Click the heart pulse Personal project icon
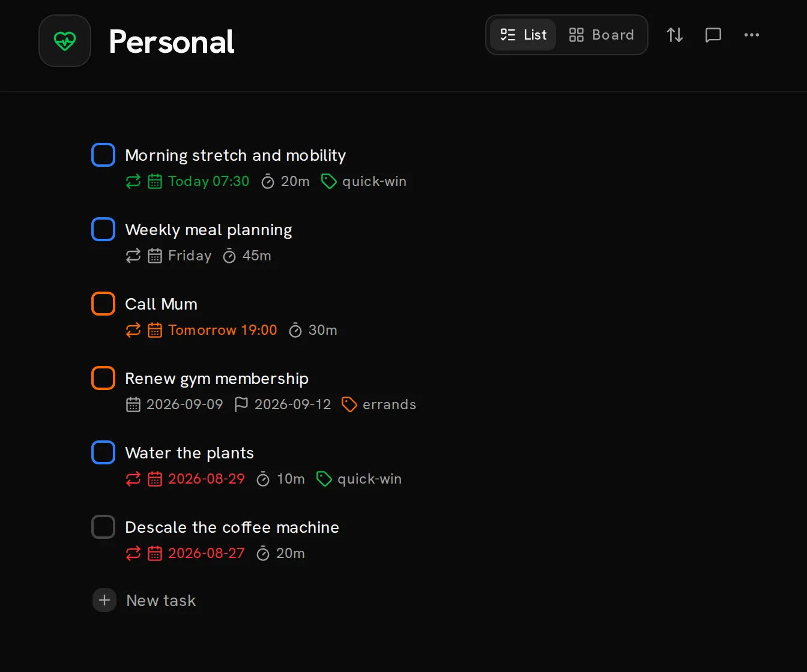 (x=65, y=41)
